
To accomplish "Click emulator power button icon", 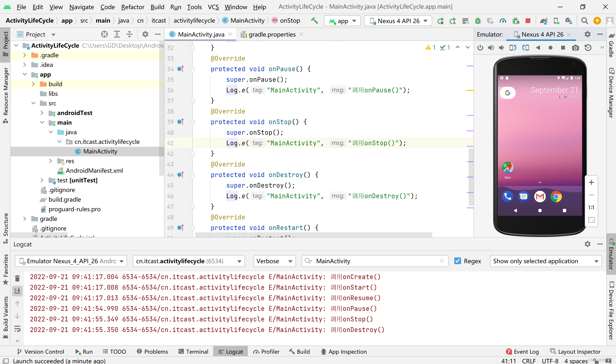I will [x=480, y=48].
